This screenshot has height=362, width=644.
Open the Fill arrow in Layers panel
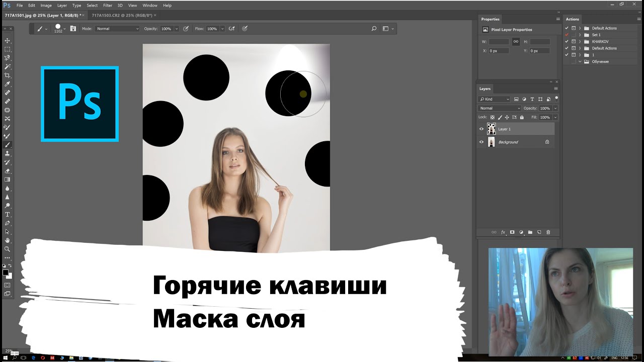(555, 117)
